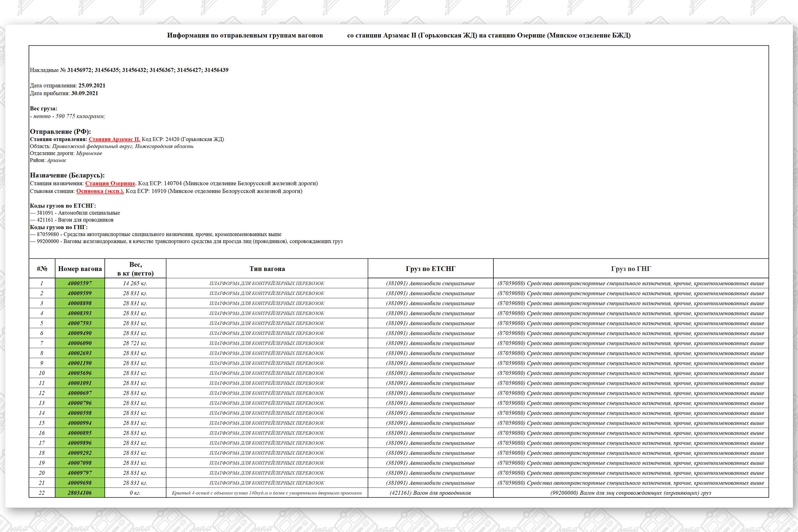The image size is (798, 532).
Task: Click the 0 кг. weight cell
Action: [135, 493]
